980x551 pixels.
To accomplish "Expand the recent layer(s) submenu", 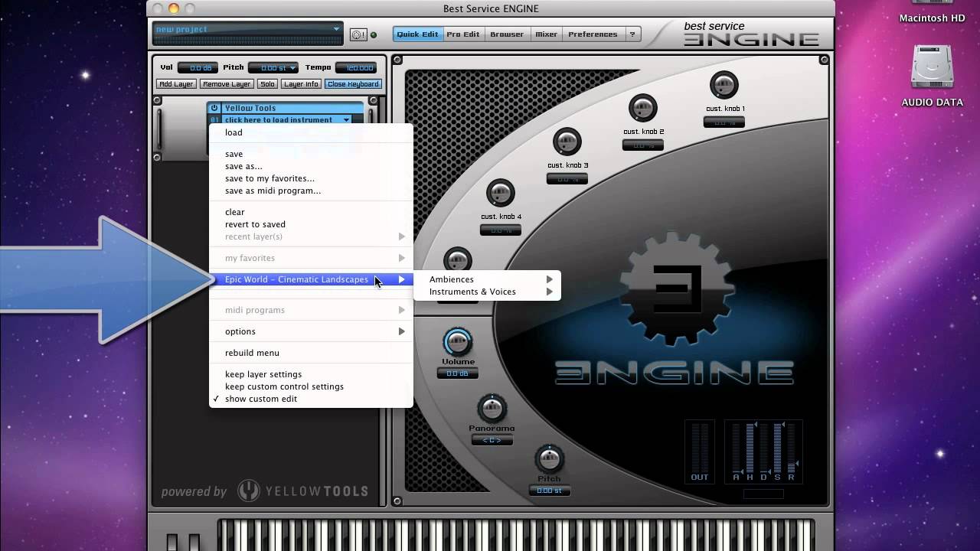I will (x=311, y=236).
